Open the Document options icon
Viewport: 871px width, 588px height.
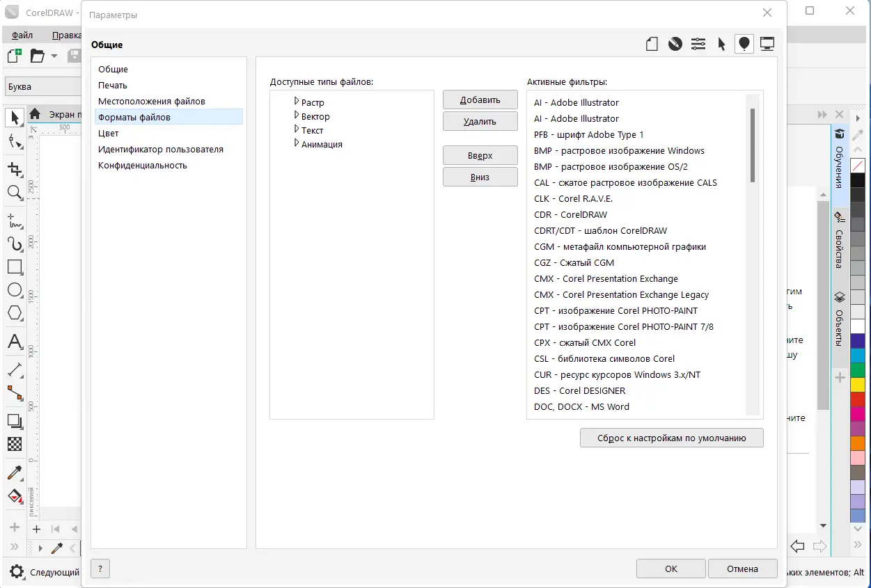[652, 45]
